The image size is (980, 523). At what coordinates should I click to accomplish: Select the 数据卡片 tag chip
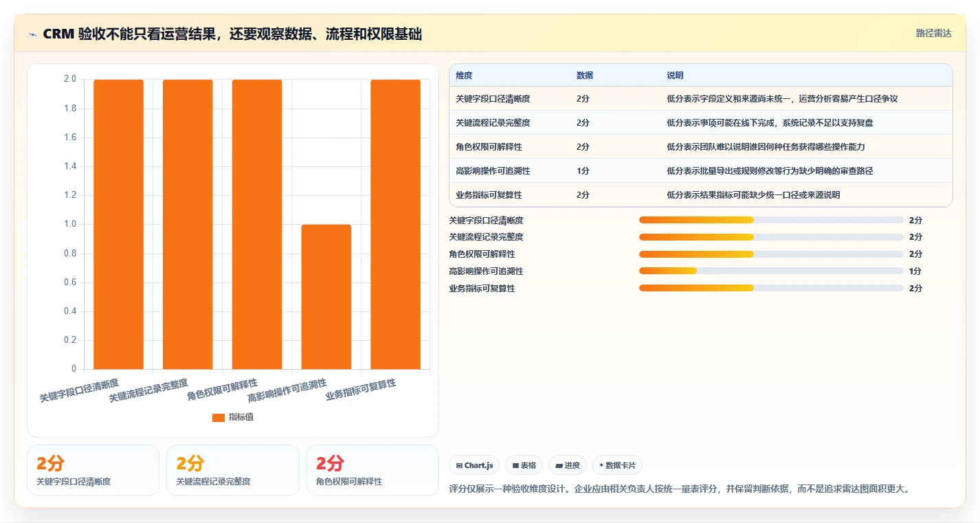click(617, 465)
